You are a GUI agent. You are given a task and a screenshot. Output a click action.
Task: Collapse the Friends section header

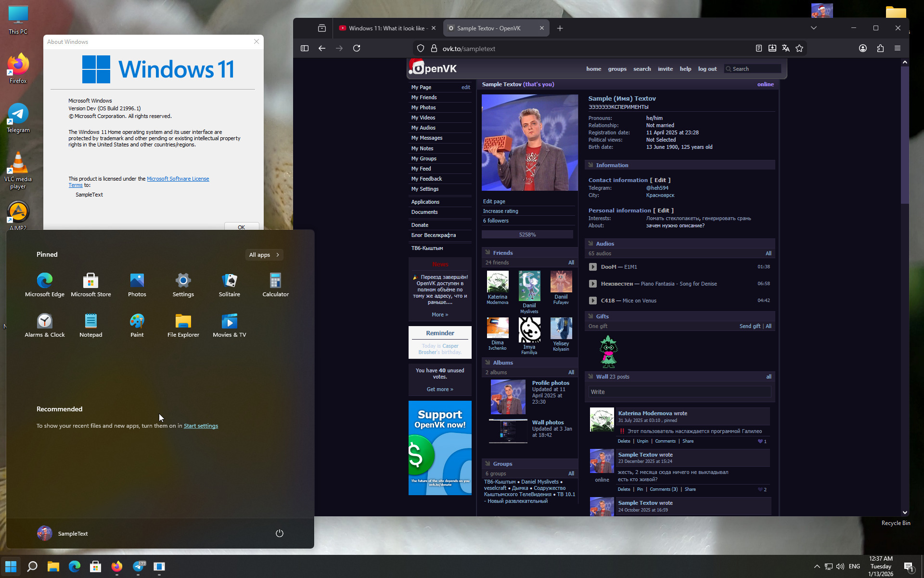(488, 252)
